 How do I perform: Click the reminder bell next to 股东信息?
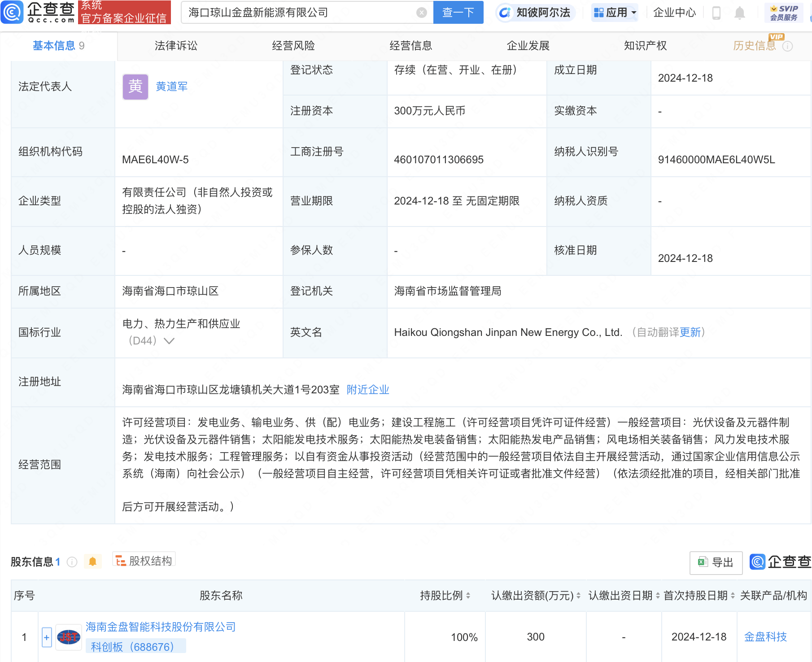[93, 561]
